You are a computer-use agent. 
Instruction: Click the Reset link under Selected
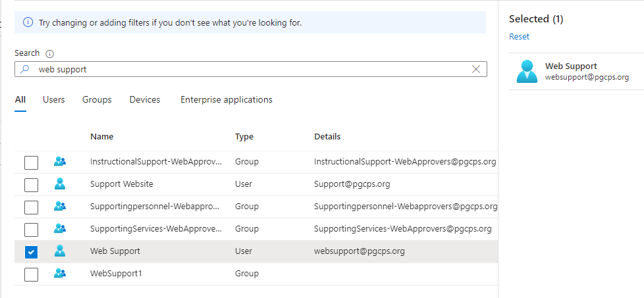519,37
